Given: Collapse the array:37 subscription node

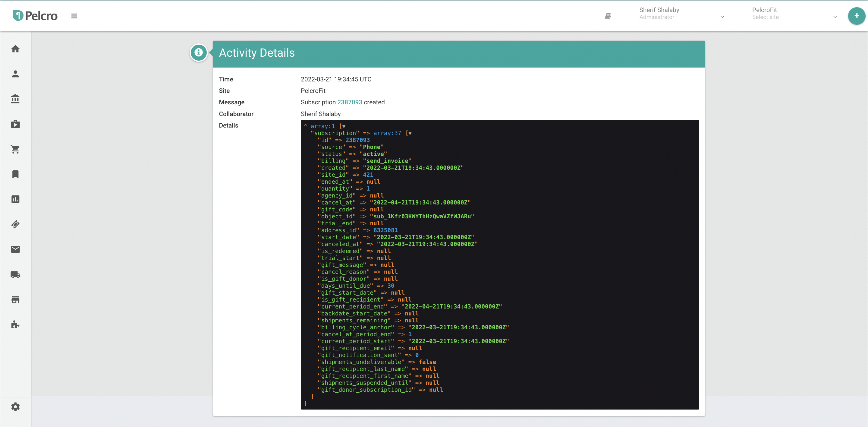Looking at the screenshot, I should 410,134.
